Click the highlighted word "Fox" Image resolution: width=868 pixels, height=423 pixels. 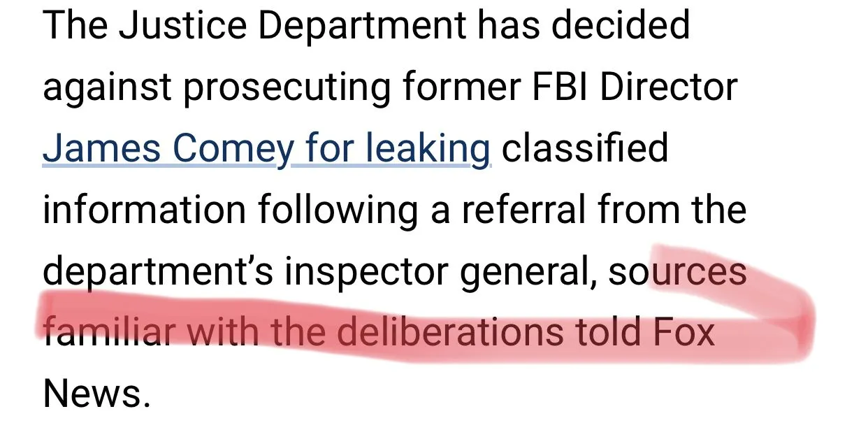pyautogui.click(x=684, y=332)
